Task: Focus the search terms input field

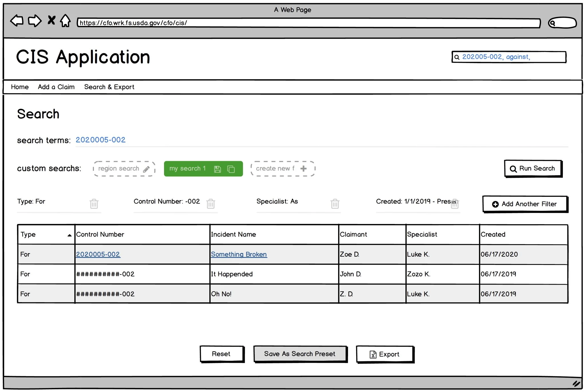Action: click(x=321, y=140)
